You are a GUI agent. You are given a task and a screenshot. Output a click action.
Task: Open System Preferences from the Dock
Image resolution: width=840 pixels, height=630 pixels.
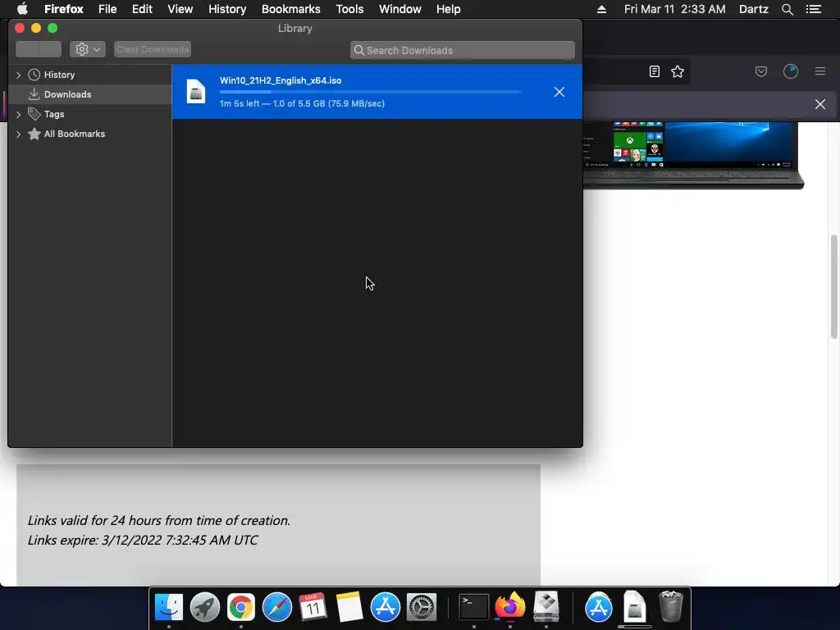422,607
